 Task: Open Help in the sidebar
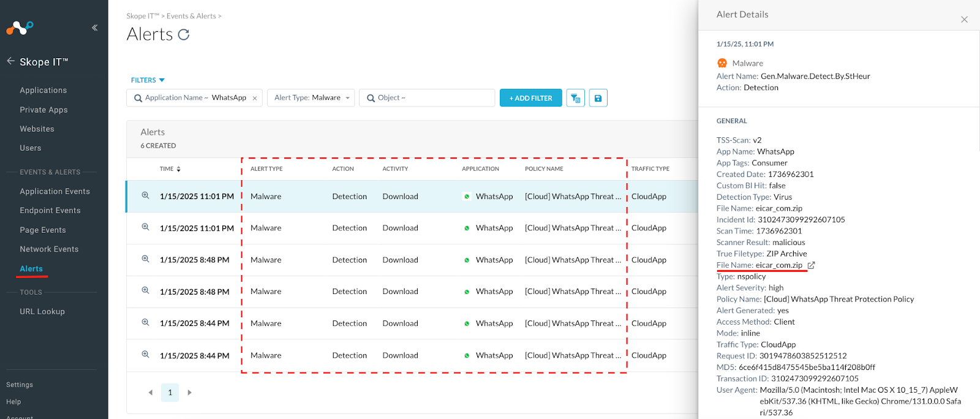tap(13, 402)
